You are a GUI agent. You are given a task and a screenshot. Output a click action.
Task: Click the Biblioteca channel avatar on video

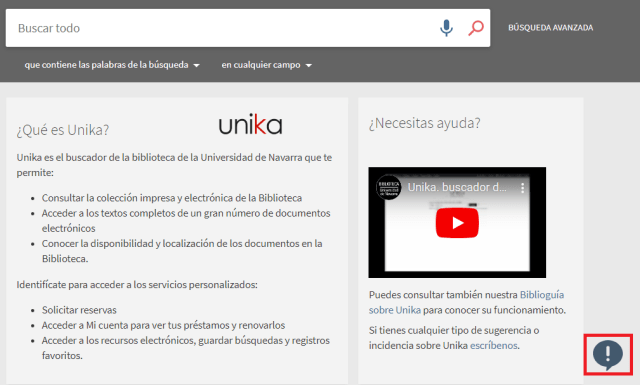[x=388, y=187]
